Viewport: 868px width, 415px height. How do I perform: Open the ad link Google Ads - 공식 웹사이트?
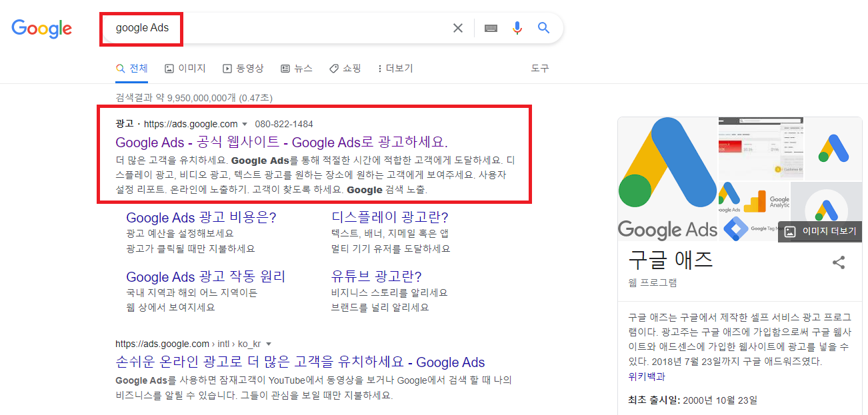tap(281, 142)
